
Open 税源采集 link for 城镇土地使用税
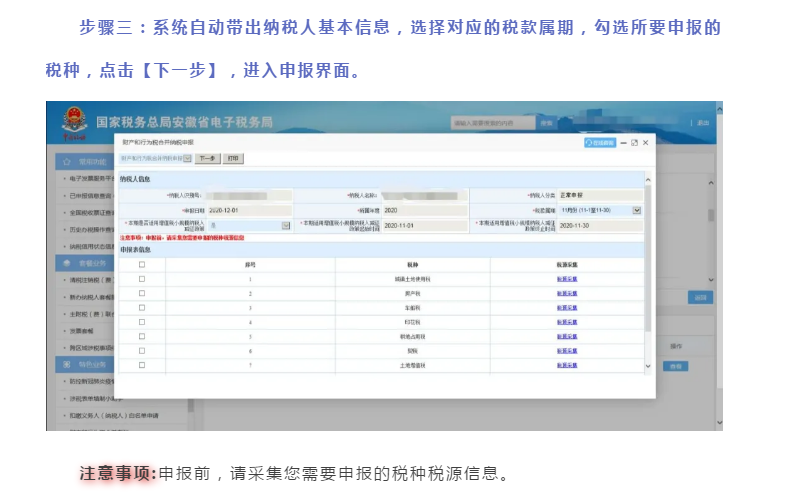(567, 279)
